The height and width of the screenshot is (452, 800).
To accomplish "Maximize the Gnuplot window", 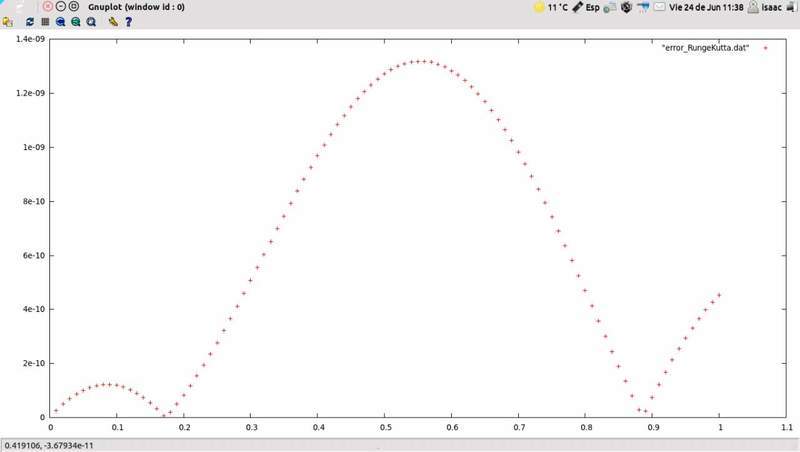I will click(x=74, y=7).
